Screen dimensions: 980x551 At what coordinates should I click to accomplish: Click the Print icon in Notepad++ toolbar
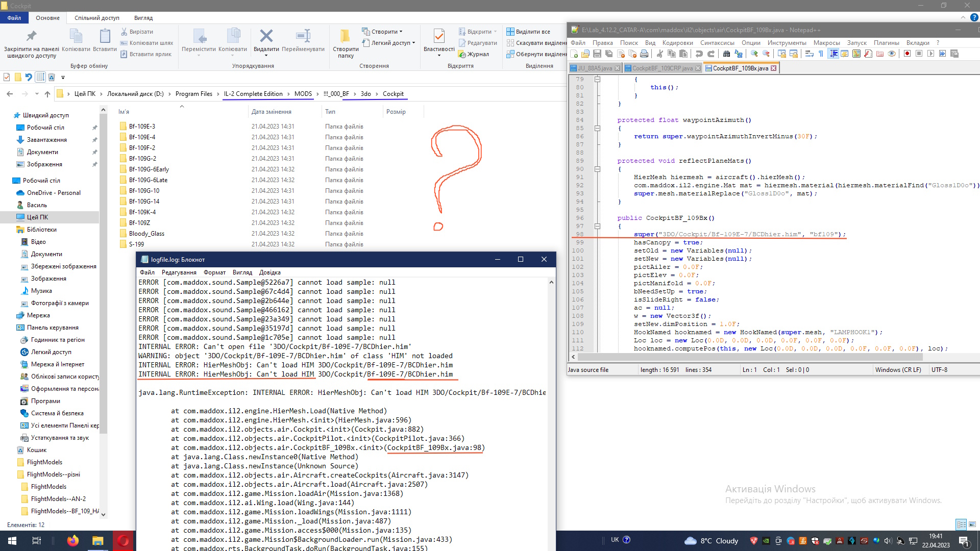pyautogui.click(x=644, y=54)
